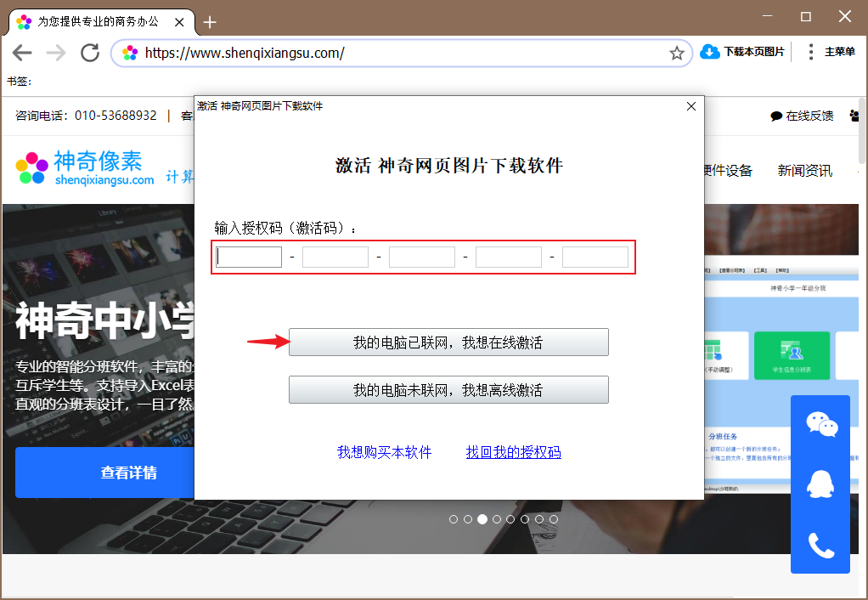Click the address bar URL field
The height and width of the screenshot is (600, 868).
tap(402, 54)
